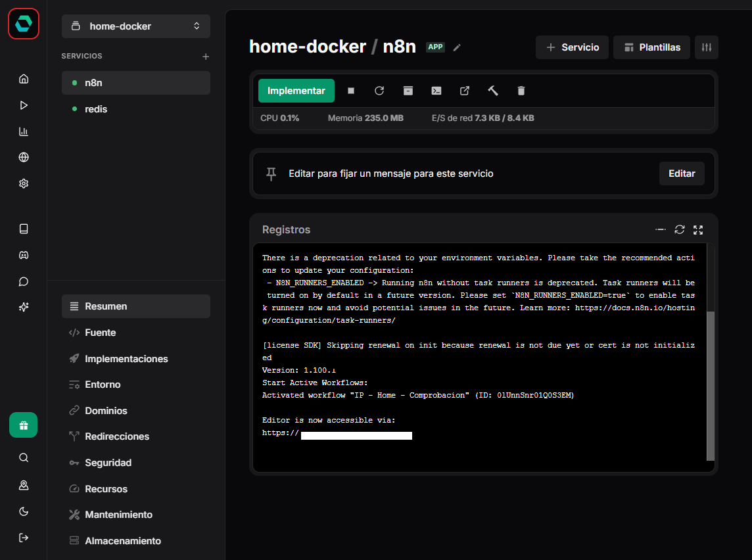This screenshot has width=752, height=560.
Task: Open the sliders settings icon button
Action: pos(707,47)
